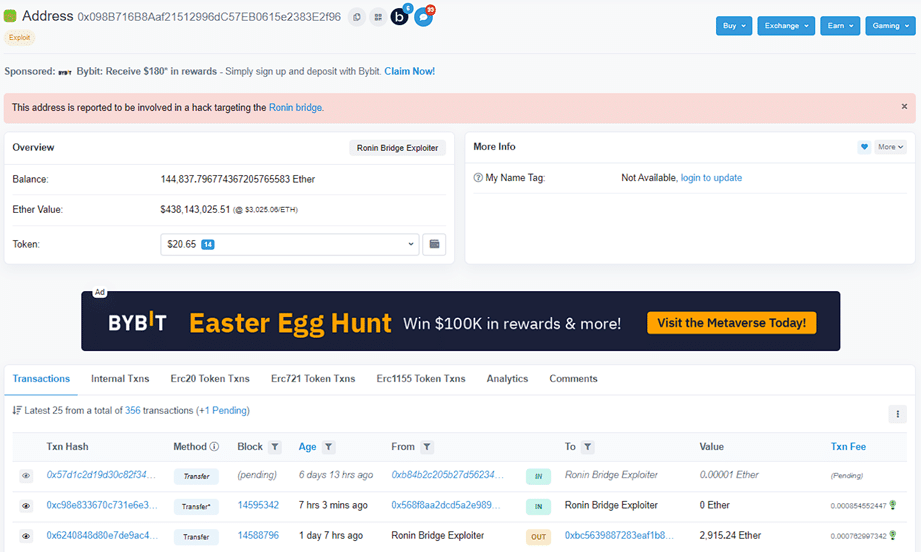The image size is (921, 552).
Task: Open the Blockscan chat icon
Action: click(x=399, y=17)
